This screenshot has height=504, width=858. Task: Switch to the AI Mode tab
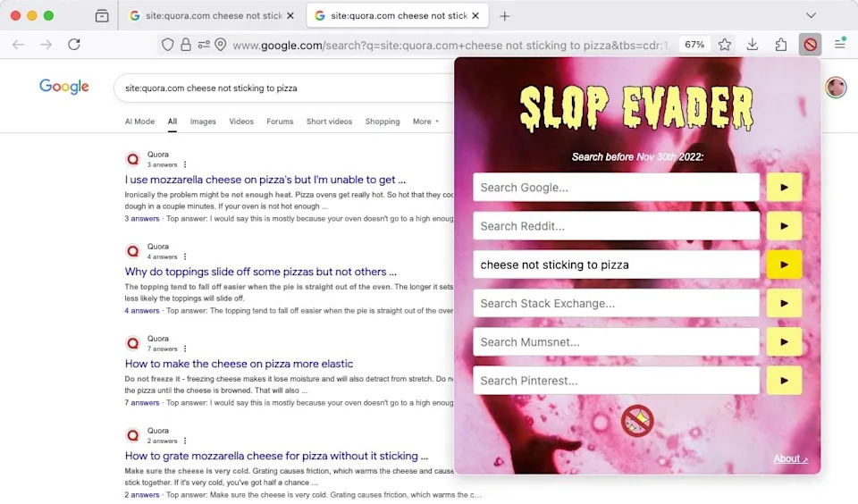point(139,122)
